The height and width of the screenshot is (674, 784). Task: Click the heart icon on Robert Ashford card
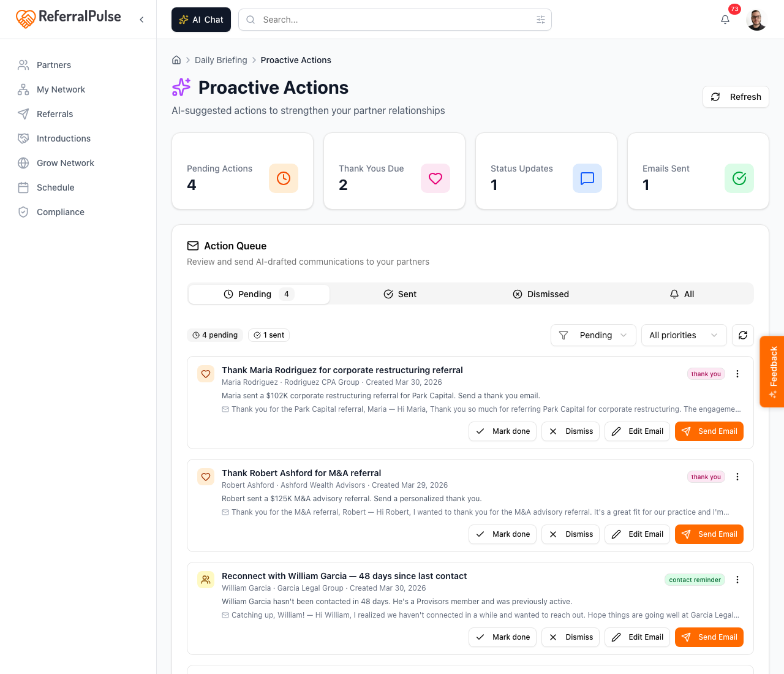[x=206, y=477]
